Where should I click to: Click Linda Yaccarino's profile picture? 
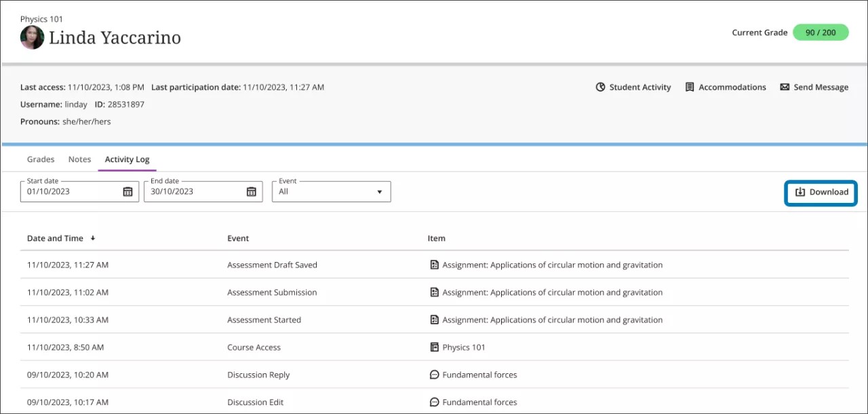click(32, 37)
